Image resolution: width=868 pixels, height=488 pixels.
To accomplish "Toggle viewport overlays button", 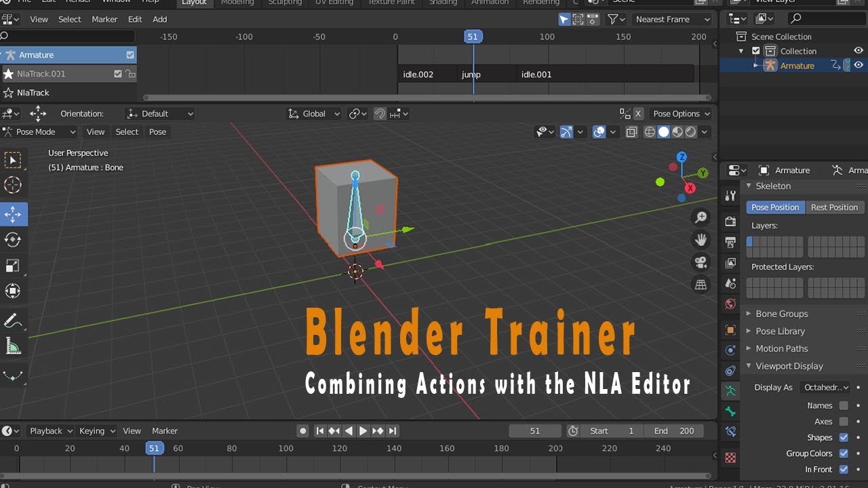I will 599,132.
